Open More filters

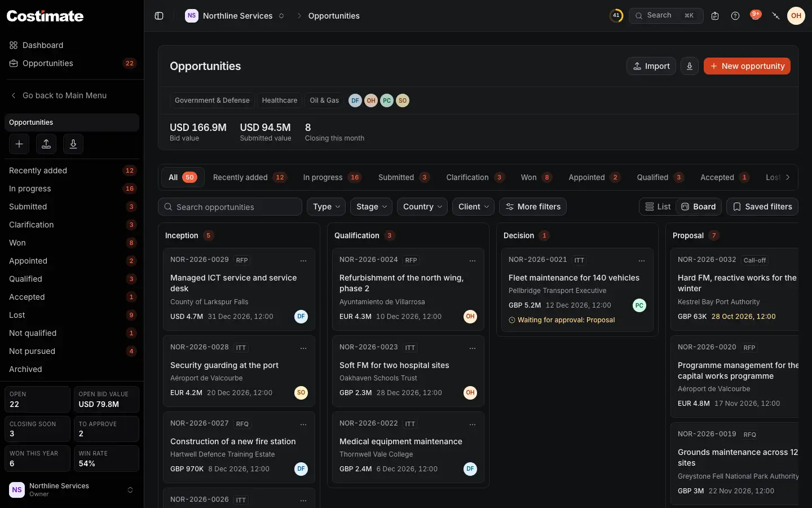click(x=533, y=207)
